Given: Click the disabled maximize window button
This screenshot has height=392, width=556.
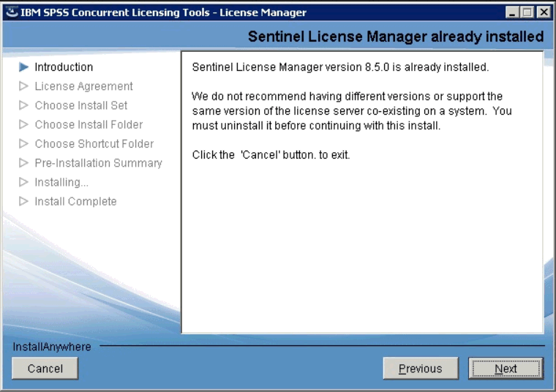Looking at the screenshot, I should click(527, 12).
